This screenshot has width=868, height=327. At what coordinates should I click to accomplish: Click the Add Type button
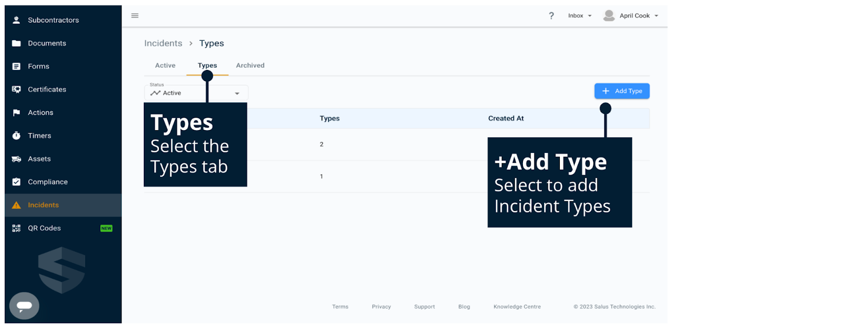622,91
